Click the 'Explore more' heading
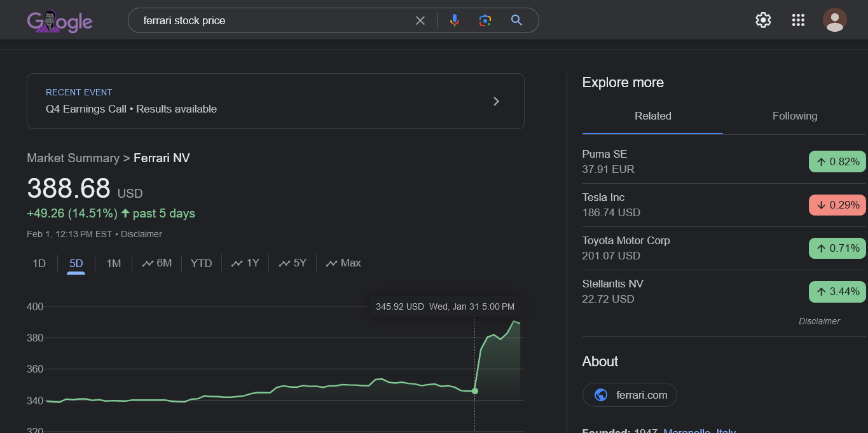The width and height of the screenshot is (868, 433). click(x=623, y=83)
